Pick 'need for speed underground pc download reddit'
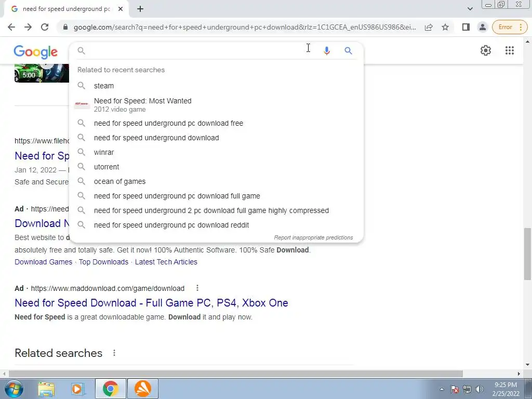The height and width of the screenshot is (399, 532). tap(216, 225)
